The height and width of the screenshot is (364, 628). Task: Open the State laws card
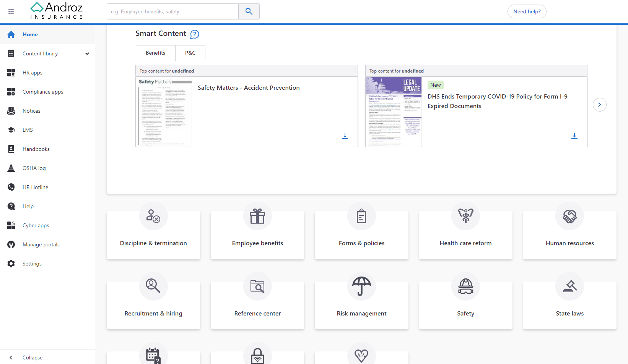pyautogui.click(x=569, y=305)
